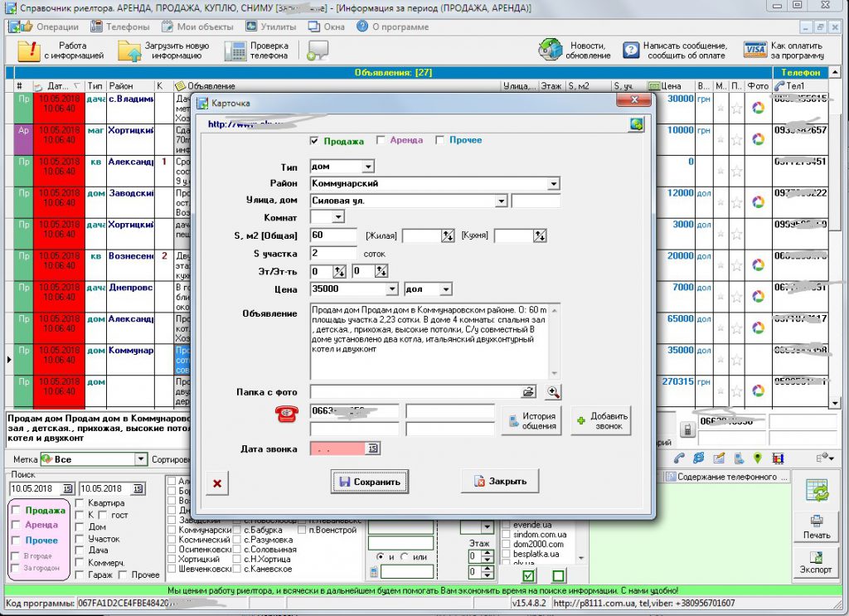The height and width of the screenshot is (616, 849).
Task: Click 'Загрузить новую информацию' folder icon
Action: tap(129, 51)
